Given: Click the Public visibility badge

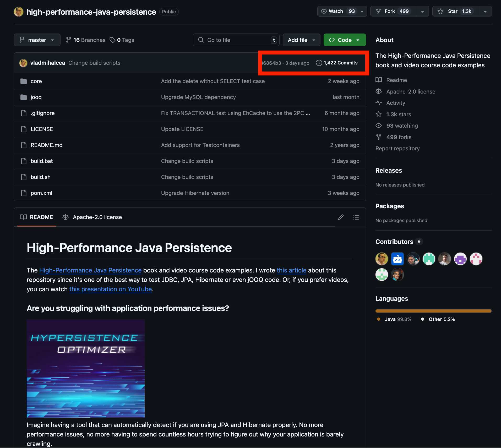Looking at the screenshot, I should click(x=169, y=12).
